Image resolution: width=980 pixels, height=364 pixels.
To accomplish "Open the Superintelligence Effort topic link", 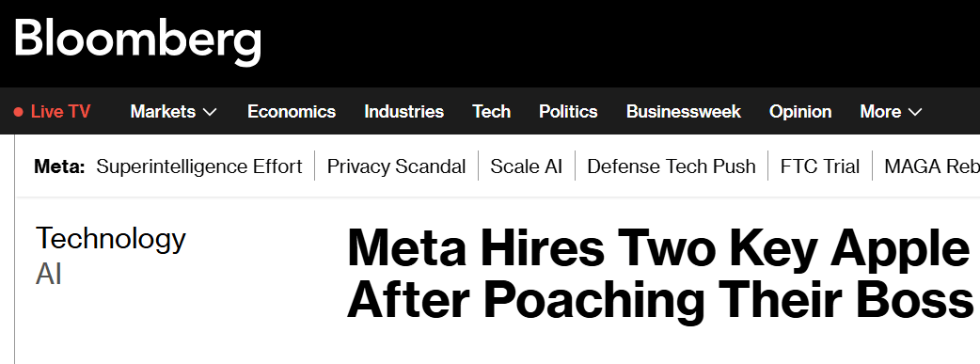I will coord(198,166).
